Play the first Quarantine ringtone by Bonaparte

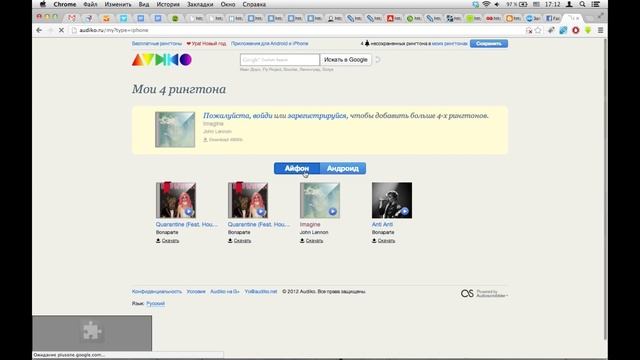tap(189, 211)
